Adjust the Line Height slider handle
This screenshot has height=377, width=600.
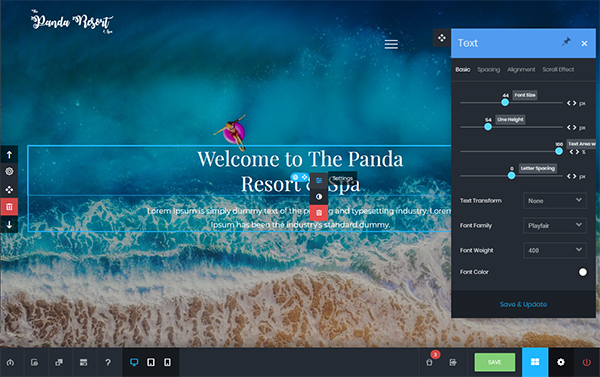click(x=488, y=127)
